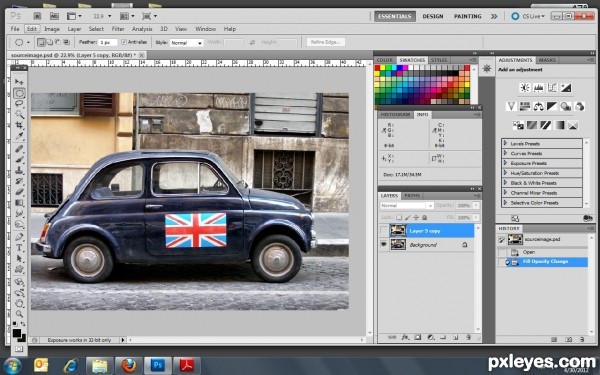The height and width of the screenshot is (375, 600).
Task: Switch to the Masks tab
Action: 547,60
